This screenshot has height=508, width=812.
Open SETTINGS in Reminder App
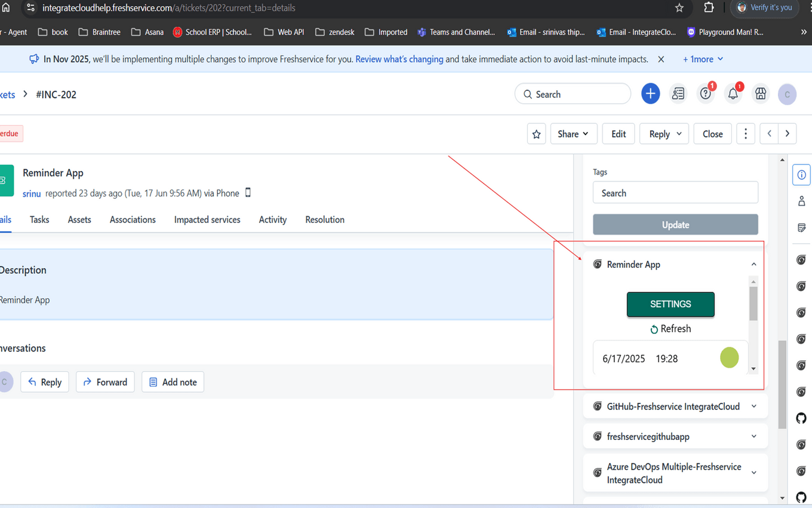click(x=670, y=304)
